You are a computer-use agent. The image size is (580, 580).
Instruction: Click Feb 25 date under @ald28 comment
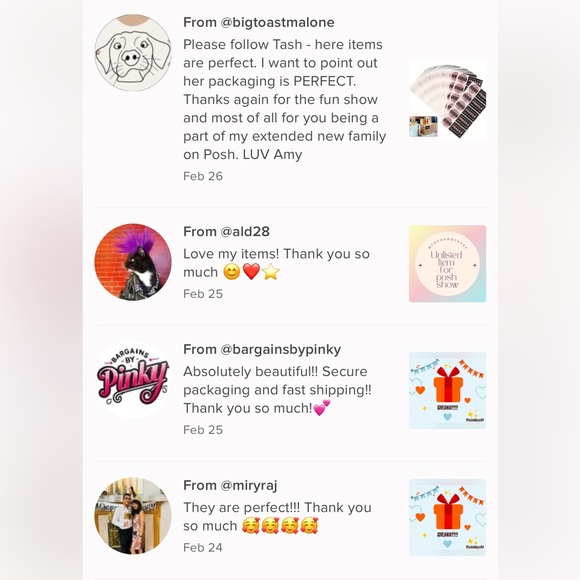click(x=203, y=294)
